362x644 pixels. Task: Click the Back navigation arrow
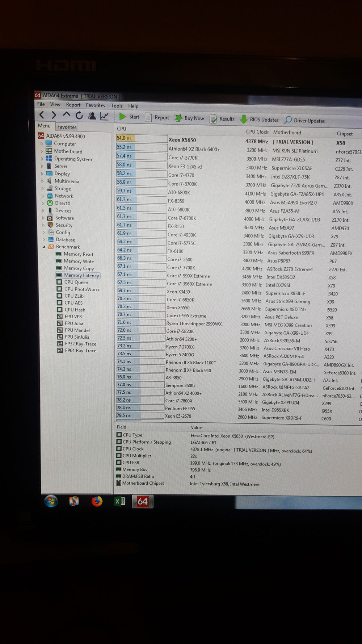pyautogui.click(x=42, y=115)
